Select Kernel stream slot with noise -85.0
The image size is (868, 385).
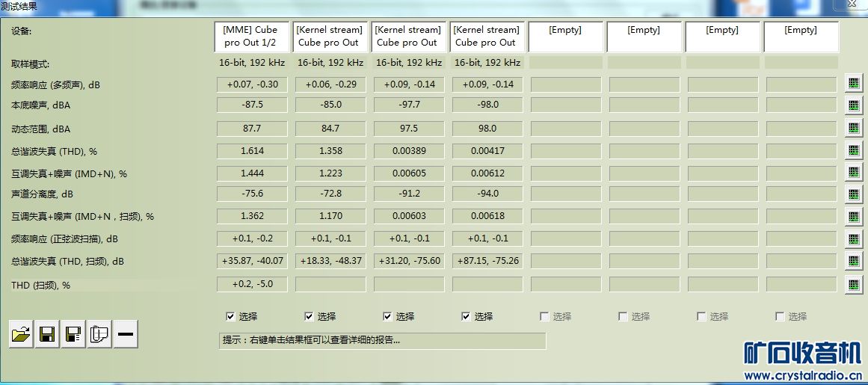(x=330, y=37)
